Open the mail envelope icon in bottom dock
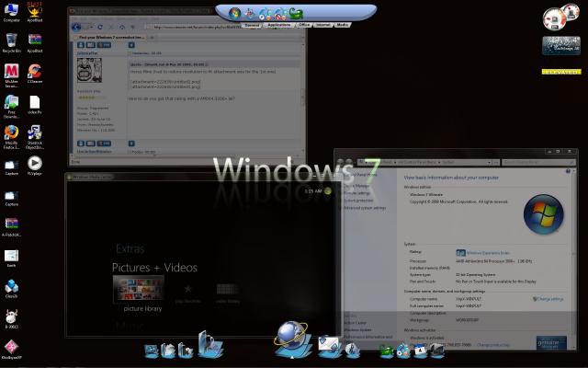The width and height of the screenshot is (588, 368). click(329, 346)
